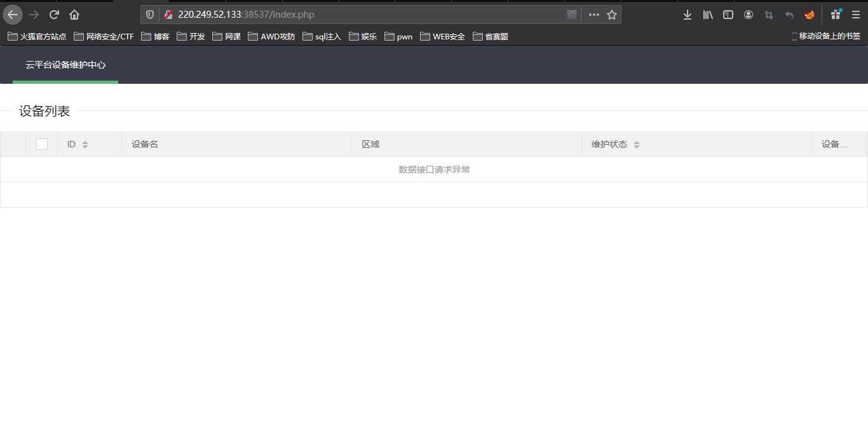Open the library history and bookmarks
Viewport: 868px width, 440px height.
pyautogui.click(x=708, y=15)
